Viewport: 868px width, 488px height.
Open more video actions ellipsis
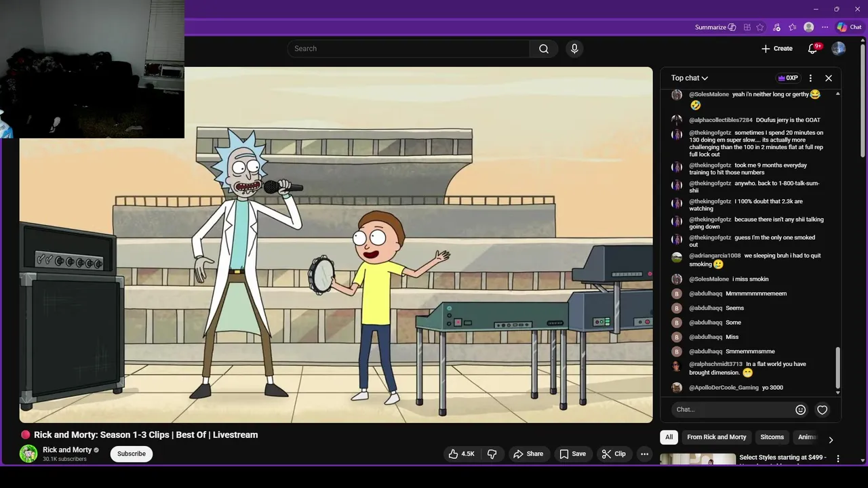[x=644, y=454]
